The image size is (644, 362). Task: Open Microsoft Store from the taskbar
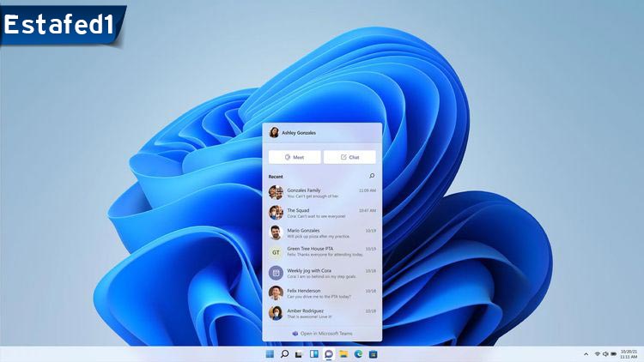tap(372, 354)
